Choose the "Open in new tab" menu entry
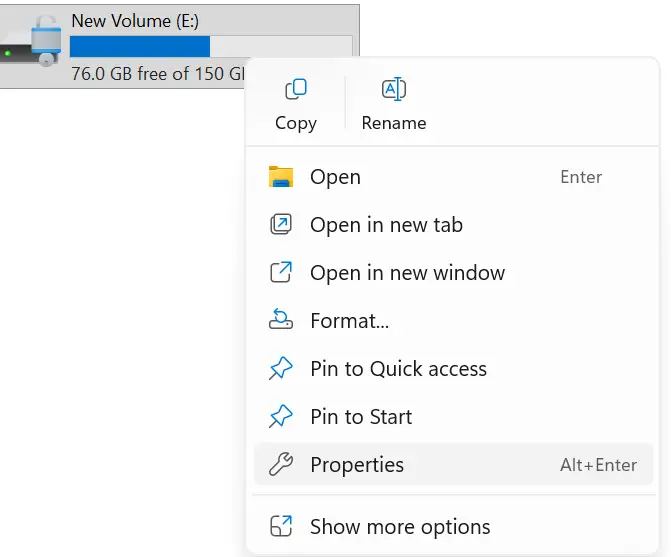 386,225
